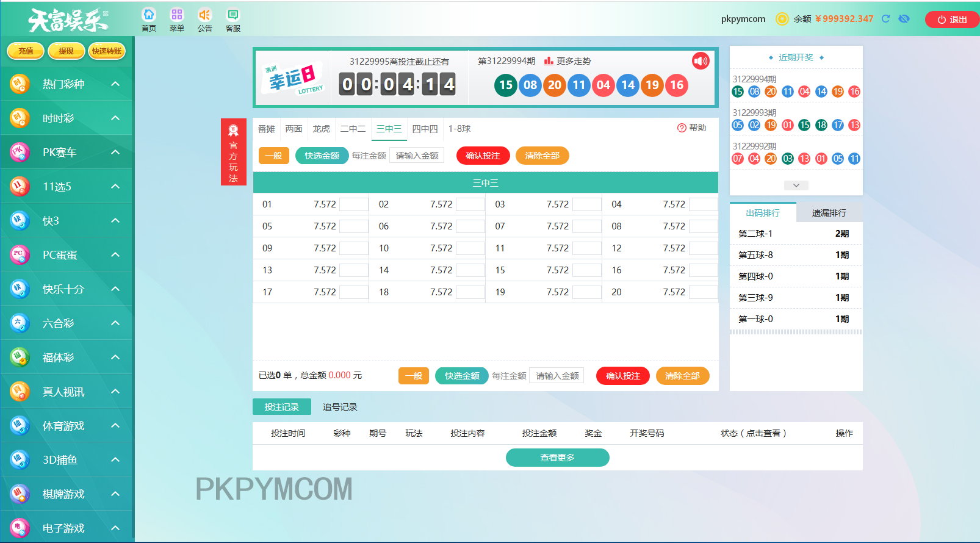Viewport: 980px width, 543px height.
Task: Click the 提现 withdraw button
Action: coord(66,51)
